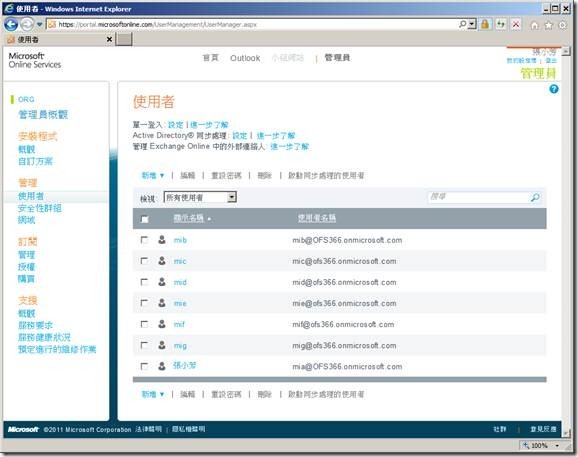Click 法律聲明 link in footer

click(148, 429)
